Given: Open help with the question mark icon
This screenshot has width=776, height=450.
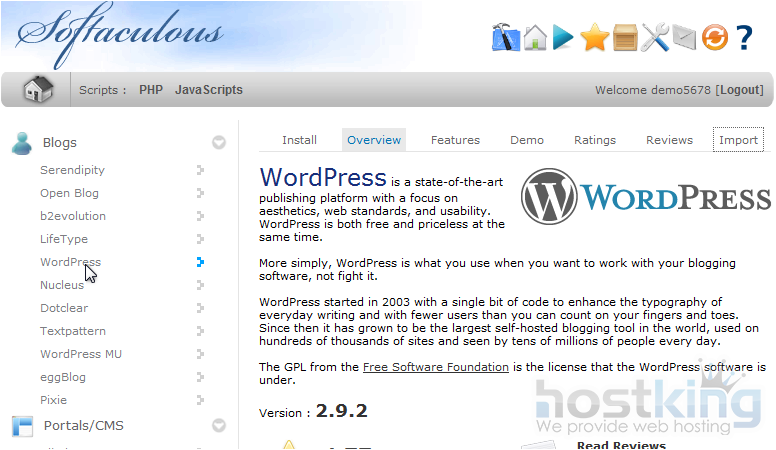Looking at the screenshot, I should click(x=744, y=38).
